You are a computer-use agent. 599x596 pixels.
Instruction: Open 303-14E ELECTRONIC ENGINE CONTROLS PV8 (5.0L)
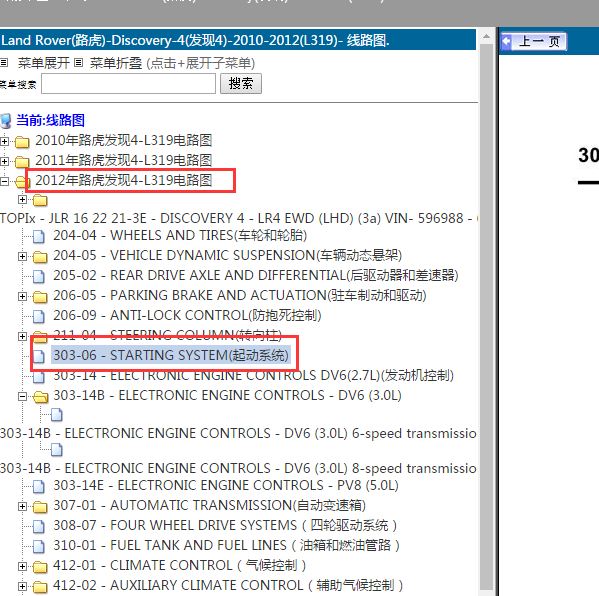click(226, 485)
